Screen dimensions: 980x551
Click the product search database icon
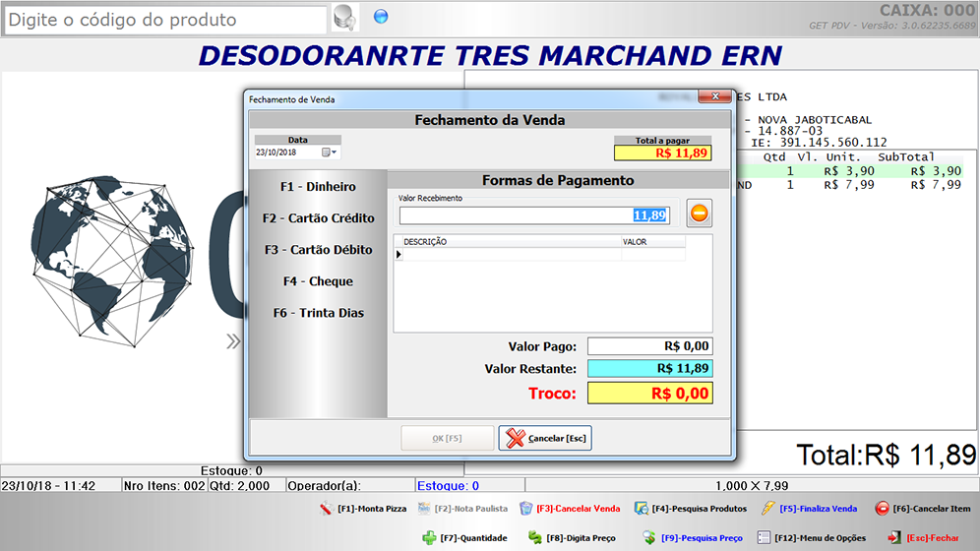tap(344, 18)
